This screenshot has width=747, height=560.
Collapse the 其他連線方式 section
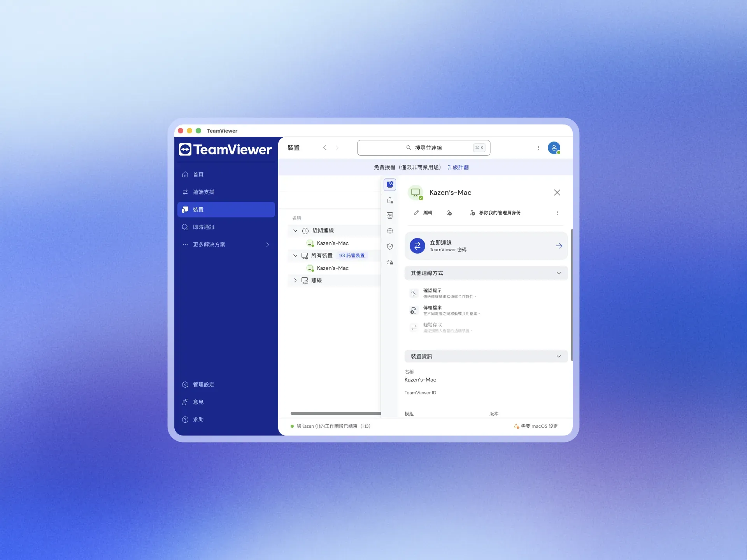486,273
